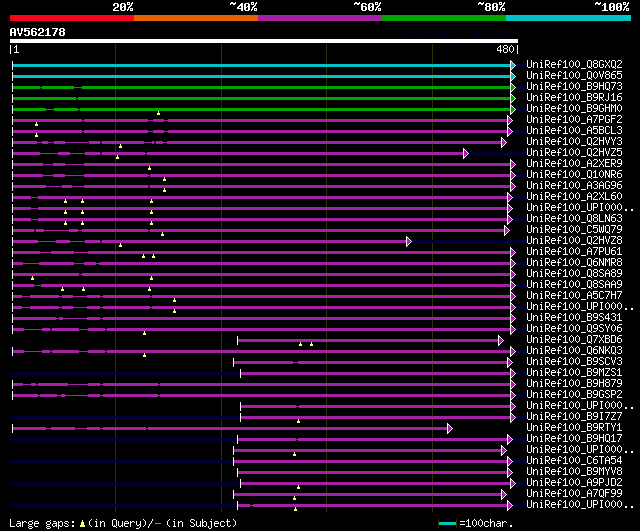Viewport: 640px width, 531px height.
Task: Open the UniRef100_B9GSP2 label
Action: coord(574,395)
